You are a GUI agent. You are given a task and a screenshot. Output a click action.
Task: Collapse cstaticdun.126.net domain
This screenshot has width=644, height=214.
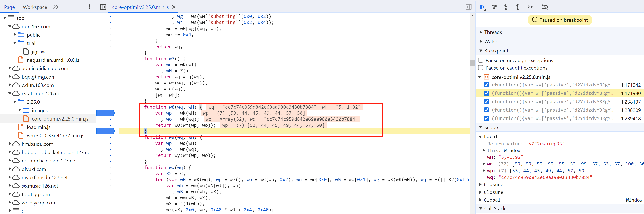click(x=10, y=93)
